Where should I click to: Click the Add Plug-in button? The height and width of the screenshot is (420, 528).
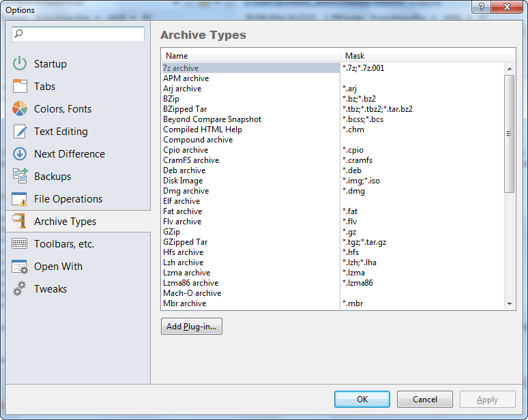pos(192,327)
